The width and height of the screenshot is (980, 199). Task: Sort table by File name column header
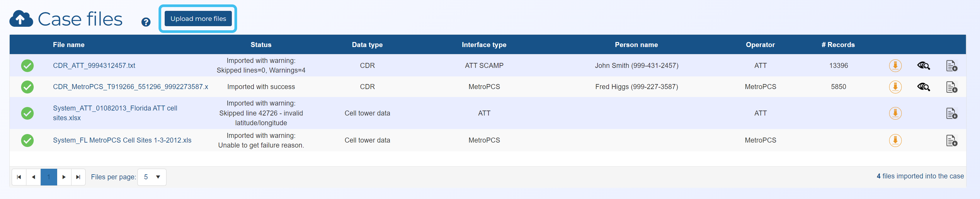pos(69,45)
